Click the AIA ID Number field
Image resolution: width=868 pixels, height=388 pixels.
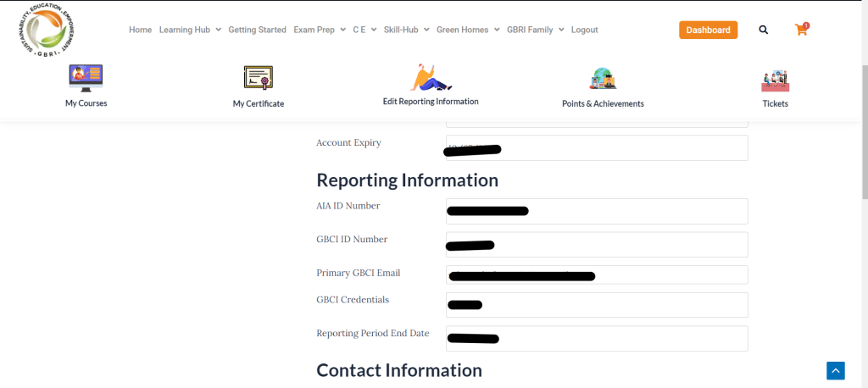597,212
